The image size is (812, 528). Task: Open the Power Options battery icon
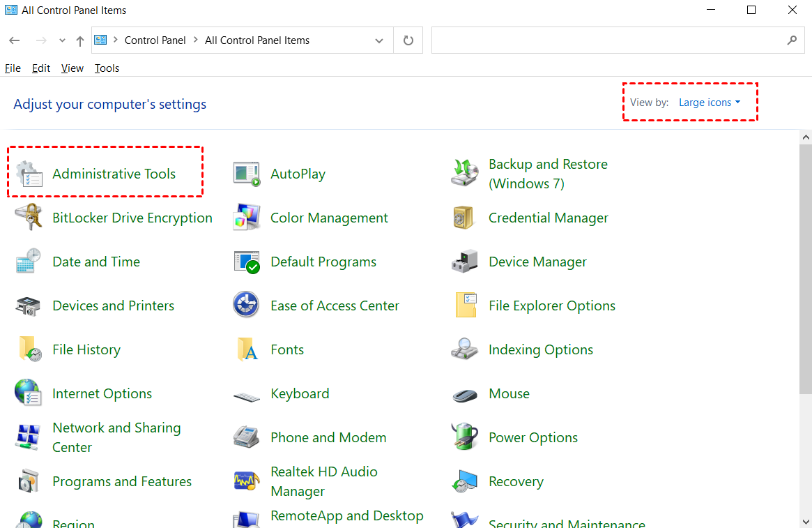point(465,437)
